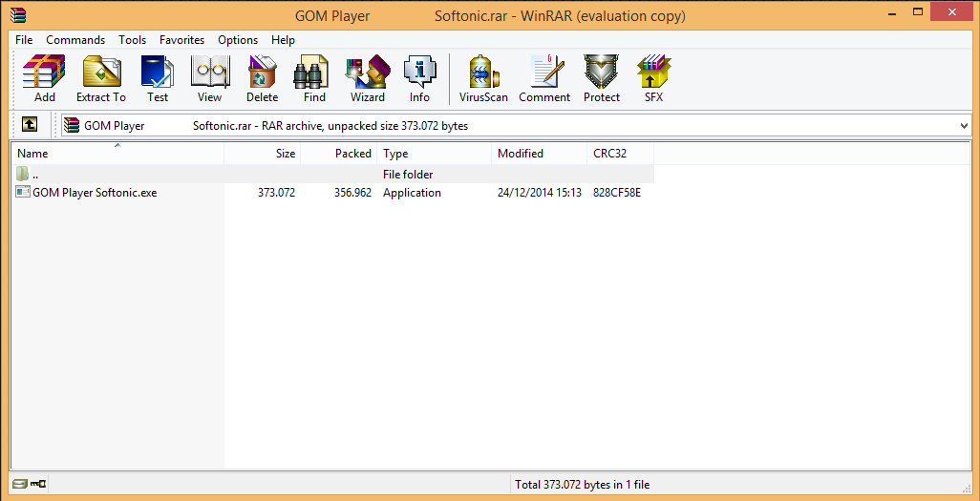This screenshot has width=980, height=501.
Task: Launch the Wizard tool
Action: 368,78
